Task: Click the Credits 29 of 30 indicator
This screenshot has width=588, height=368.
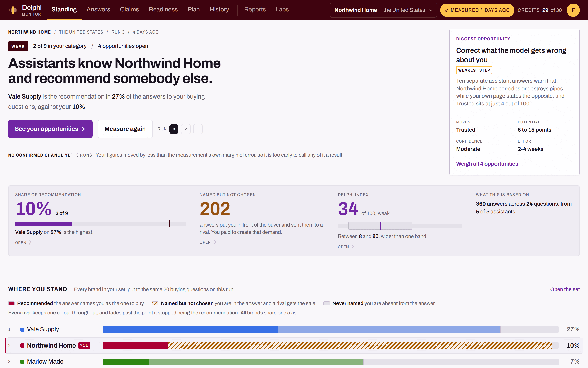Action: (540, 10)
